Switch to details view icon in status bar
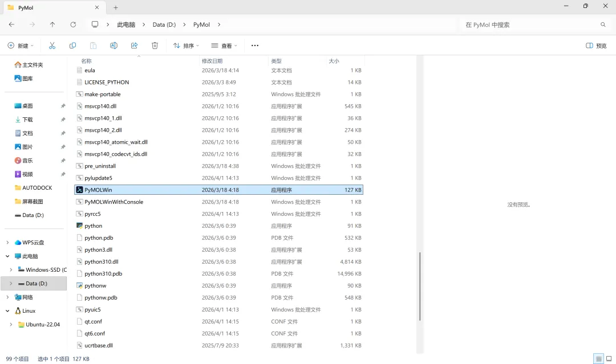The height and width of the screenshot is (364, 616). point(598,358)
